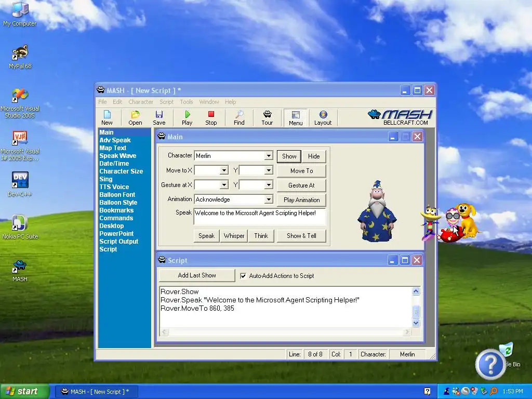
Task: Select Microsoft Visual Studio 2005 desktop icon
Action: (x=20, y=103)
